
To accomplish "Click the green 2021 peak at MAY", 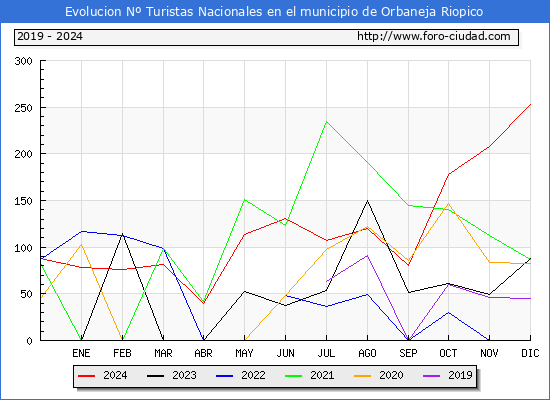I will click(244, 200).
